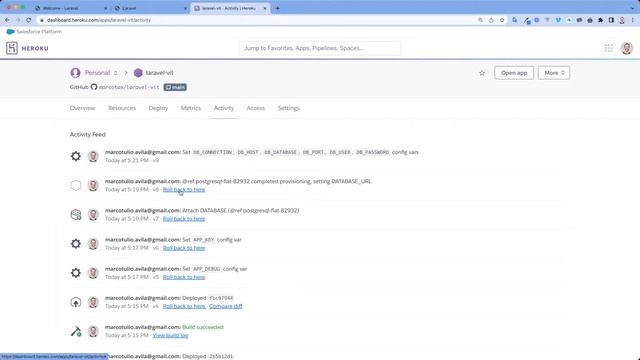Go to the Settings tab
Image resolution: width=640 pixels, height=360 pixels.
(x=289, y=108)
